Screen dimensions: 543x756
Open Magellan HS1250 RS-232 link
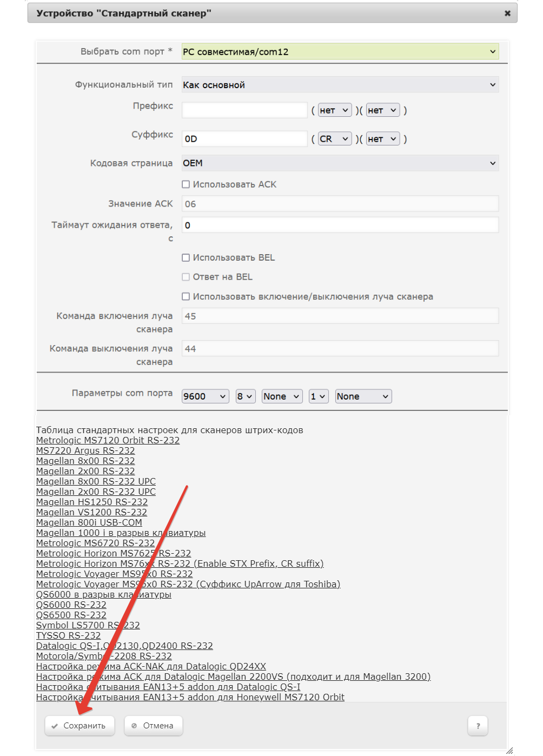92,502
